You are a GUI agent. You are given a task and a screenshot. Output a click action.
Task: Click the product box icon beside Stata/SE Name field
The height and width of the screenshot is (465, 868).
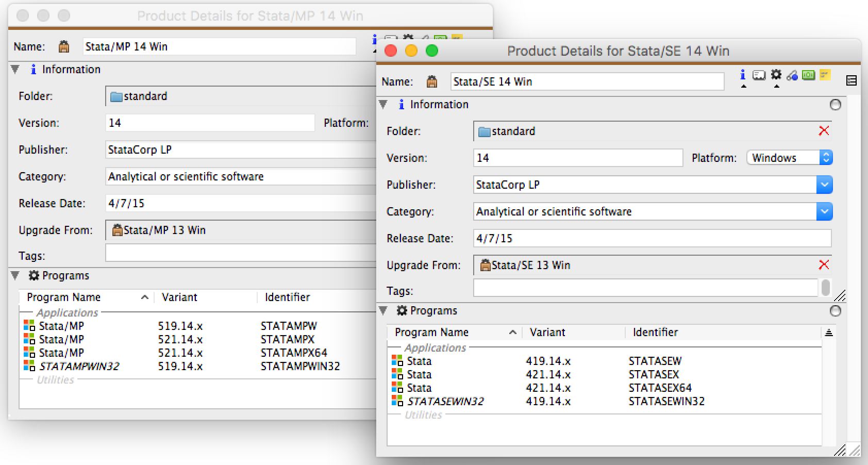tap(432, 81)
